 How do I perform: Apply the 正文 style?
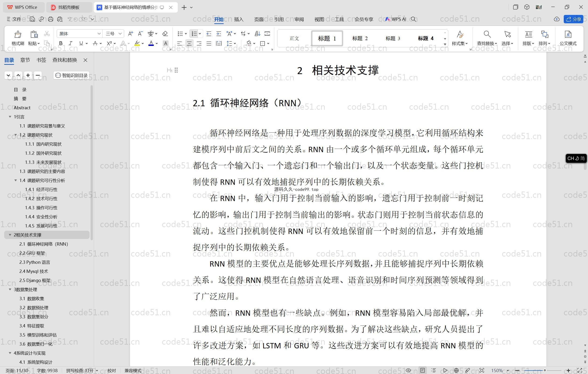(x=294, y=38)
